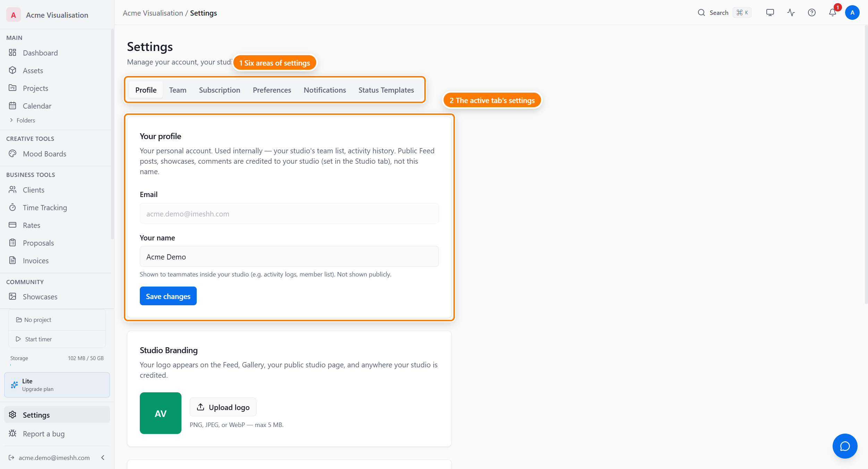868x469 pixels.
Task: Expand the Folders tree
Action: (x=23, y=120)
